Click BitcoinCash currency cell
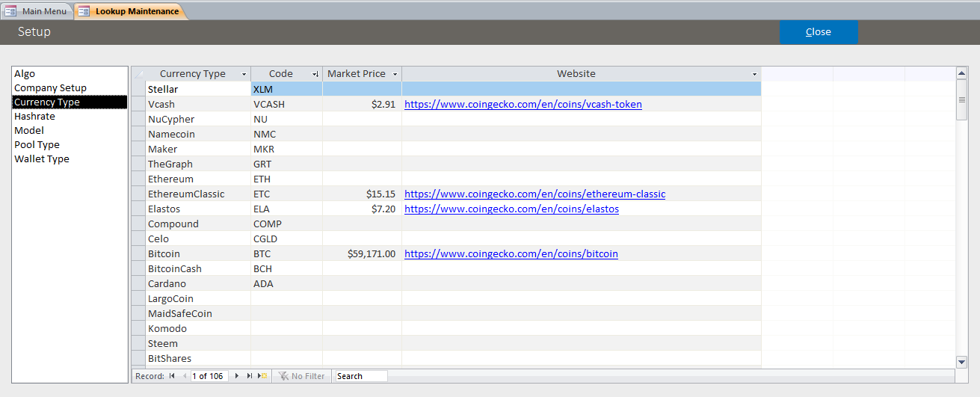980x397 pixels. (198, 269)
